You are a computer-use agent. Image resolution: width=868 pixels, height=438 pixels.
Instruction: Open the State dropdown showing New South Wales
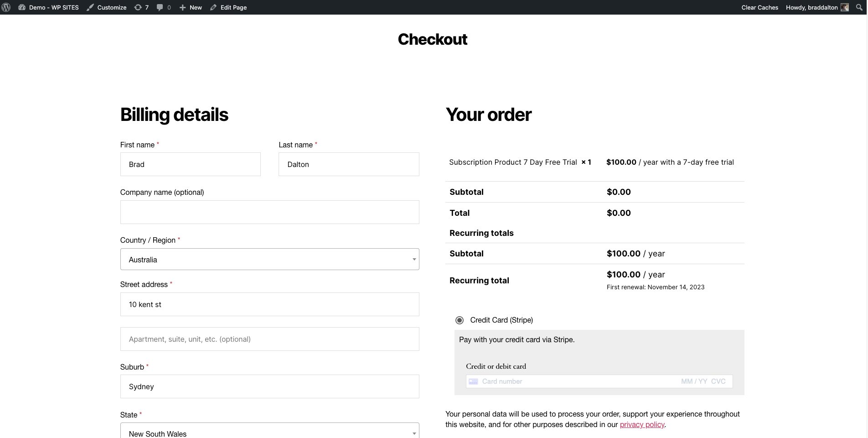pos(269,433)
